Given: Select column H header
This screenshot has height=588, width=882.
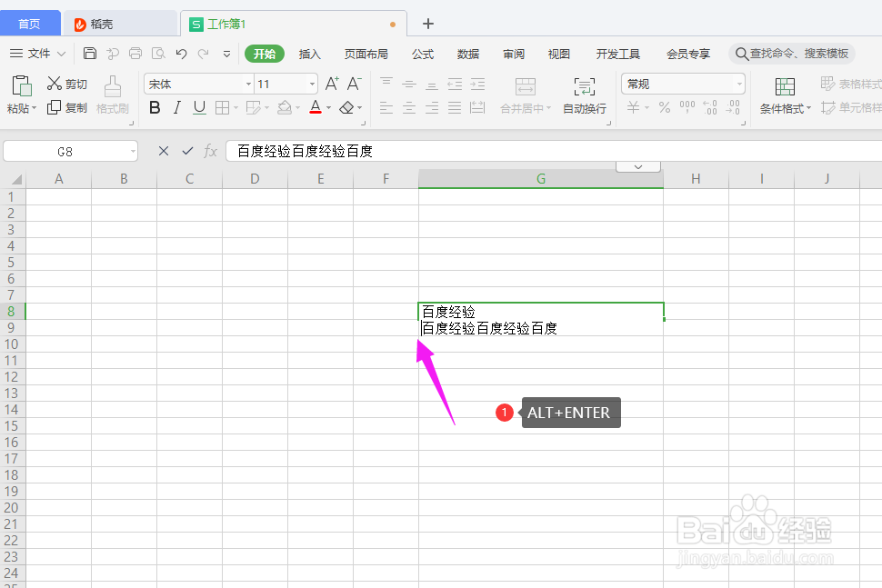Looking at the screenshot, I should [x=696, y=179].
